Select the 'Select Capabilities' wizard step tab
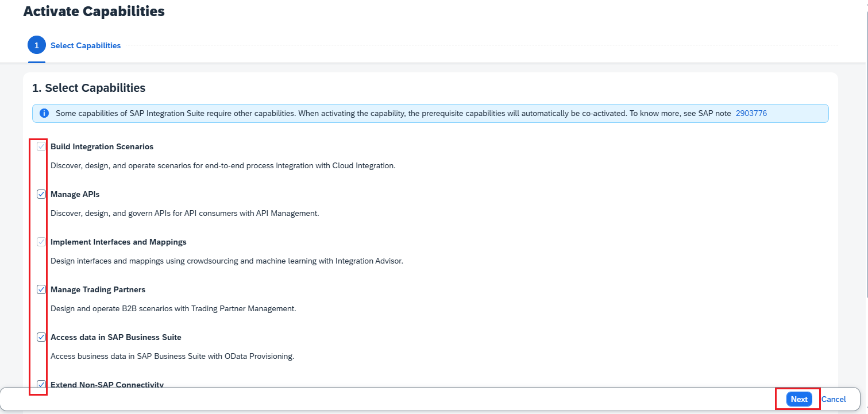This screenshot has height=414, width=868. click(x=86, y=45)
